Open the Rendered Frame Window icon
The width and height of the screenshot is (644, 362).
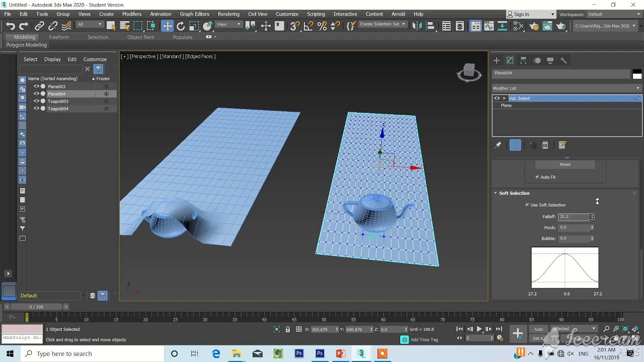547,26
